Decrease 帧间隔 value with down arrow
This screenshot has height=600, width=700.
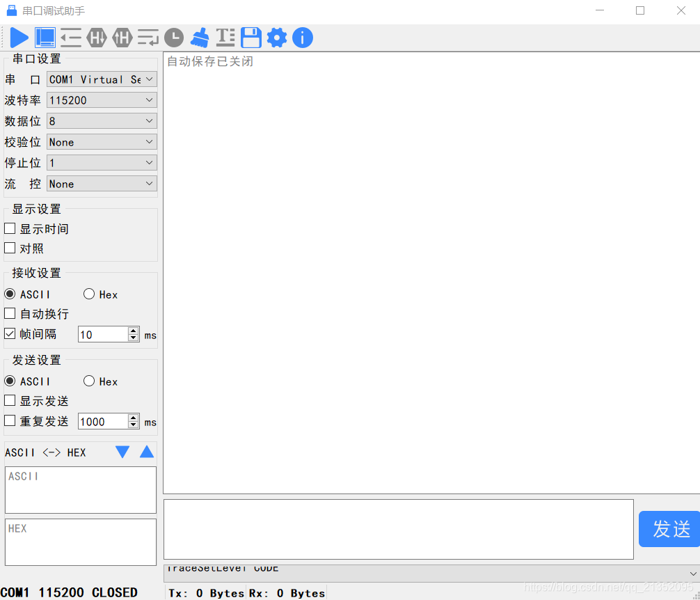134,338
